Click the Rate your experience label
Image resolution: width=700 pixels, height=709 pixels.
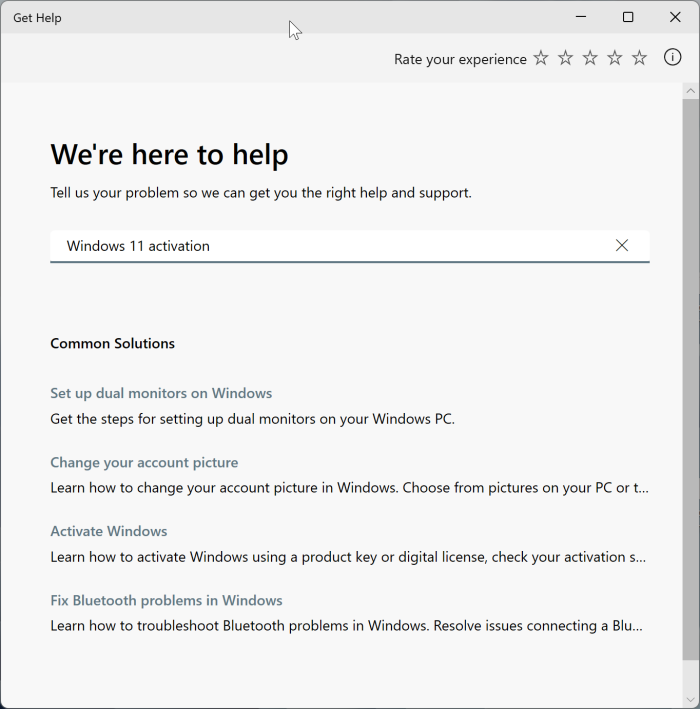coord(460,59)
